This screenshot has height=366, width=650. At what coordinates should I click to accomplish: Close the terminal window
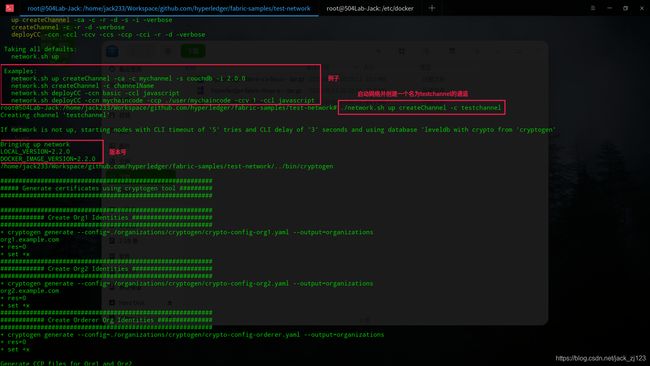click(x=642, y=8)
